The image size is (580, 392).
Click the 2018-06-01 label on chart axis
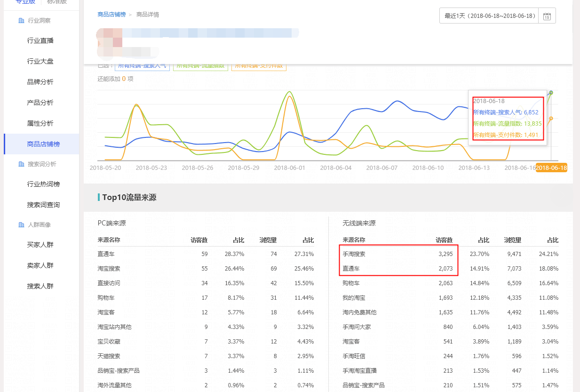tap(289, 168)
